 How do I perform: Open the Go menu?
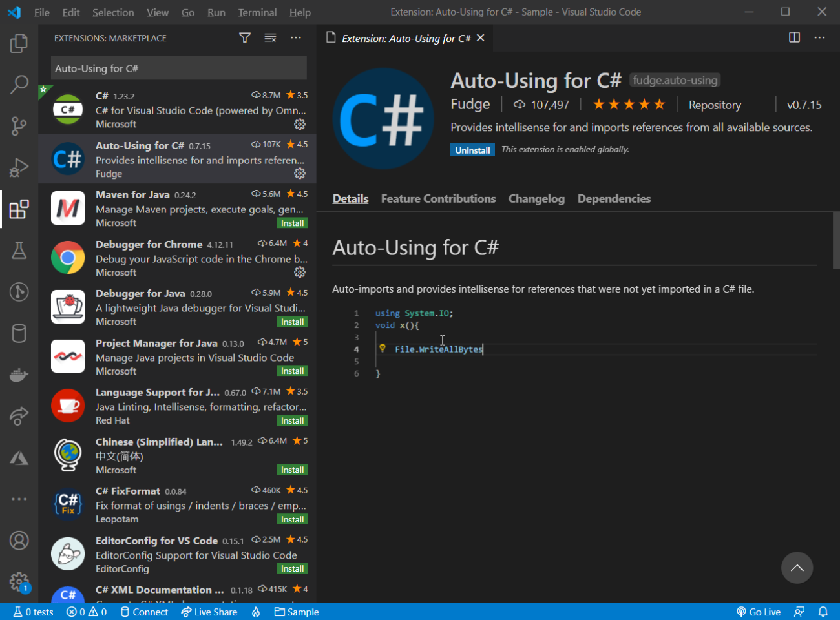click(x=188, y=12)
